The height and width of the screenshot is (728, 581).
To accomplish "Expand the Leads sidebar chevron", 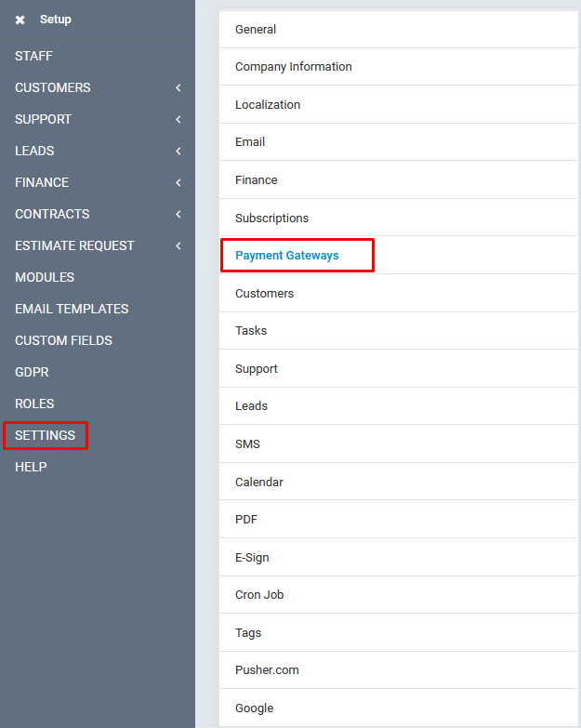I will tap(178, 152).
